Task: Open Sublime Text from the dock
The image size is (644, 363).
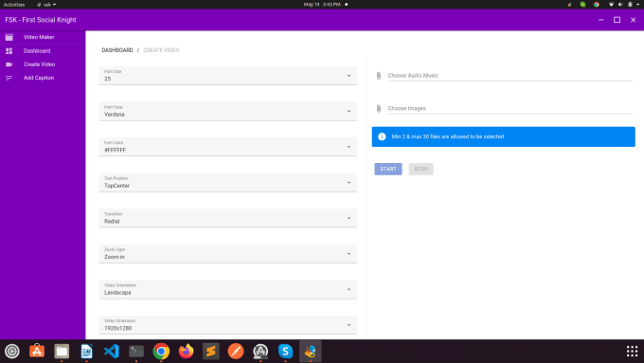Action: 210,351
